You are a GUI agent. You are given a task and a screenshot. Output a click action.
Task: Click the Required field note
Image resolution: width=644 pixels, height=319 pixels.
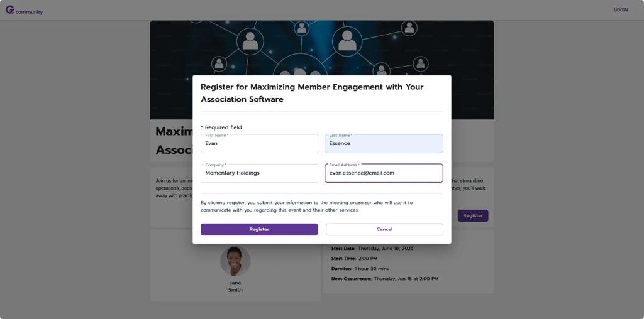click(x=221, y=127)
